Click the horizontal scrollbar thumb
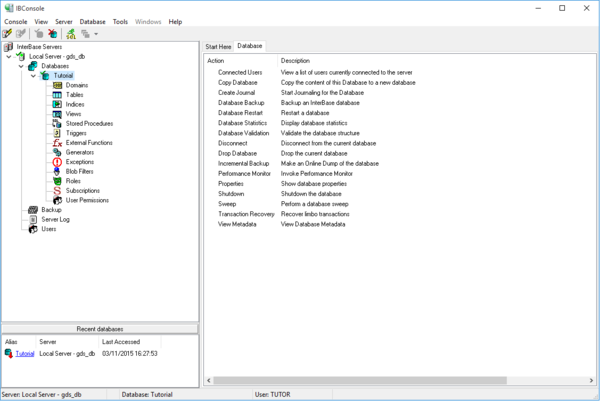Screen dimensions: 600x401 tap(360, 380)
